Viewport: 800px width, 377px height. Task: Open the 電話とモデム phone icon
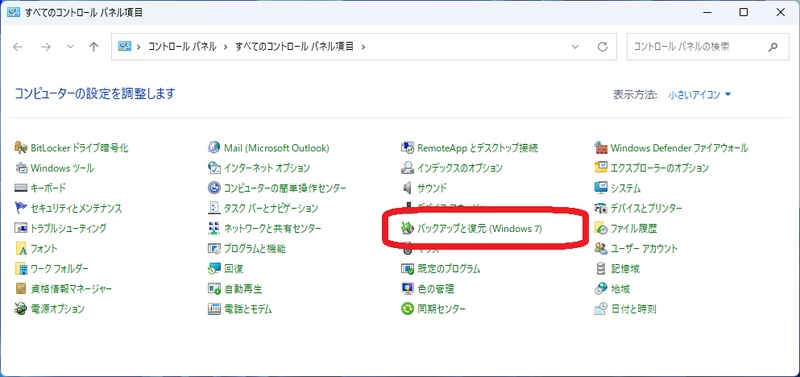point(214,309)
